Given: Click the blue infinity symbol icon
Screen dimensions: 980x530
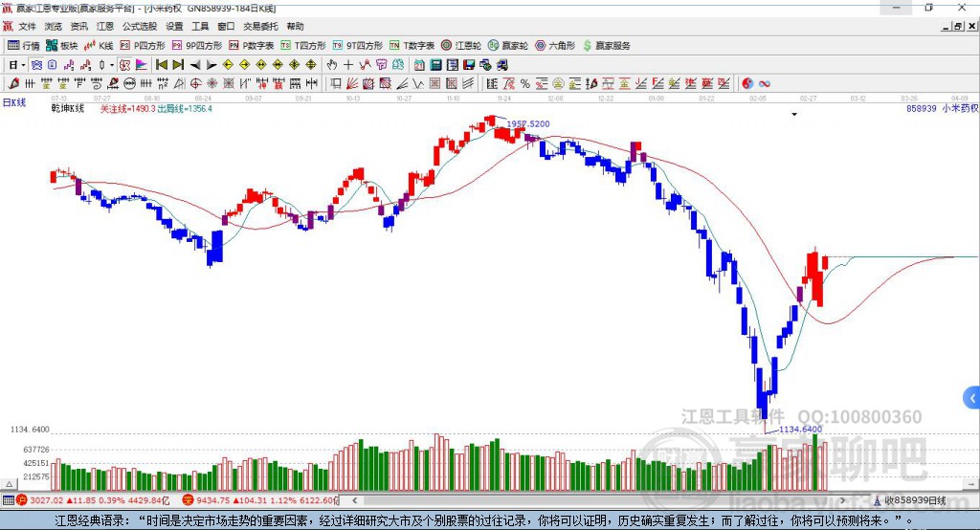Looking at the screenshot, I should pyautogui.click(x=765, y=84).
